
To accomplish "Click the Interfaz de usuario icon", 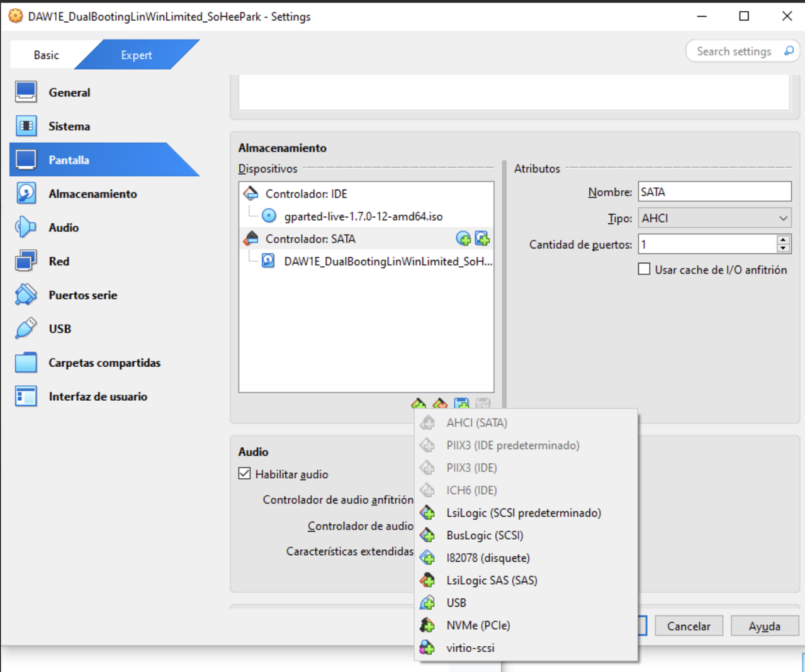I will pyautogui.click(x=26, y=396).
